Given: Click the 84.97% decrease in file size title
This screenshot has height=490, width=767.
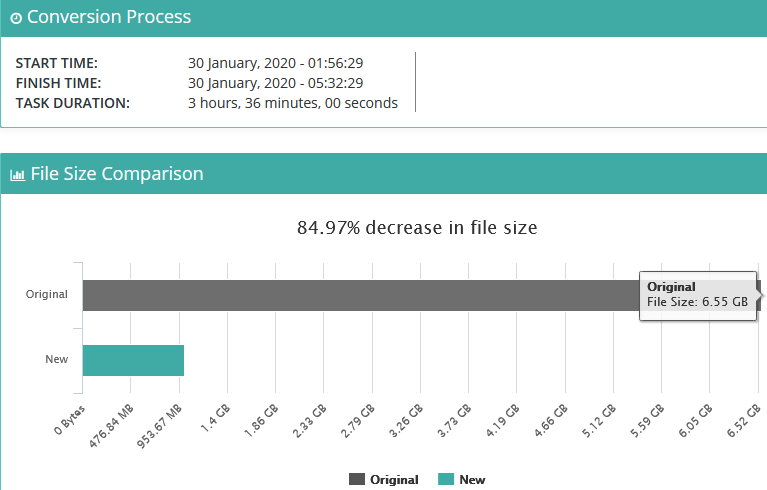Looking at the screenshot, I should coord(417,228).
